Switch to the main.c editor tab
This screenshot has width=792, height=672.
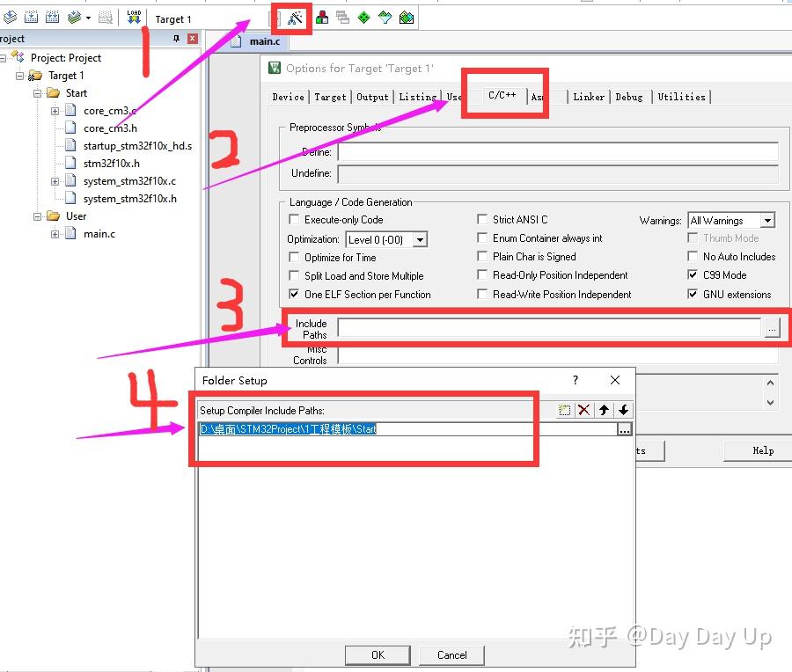257,41
